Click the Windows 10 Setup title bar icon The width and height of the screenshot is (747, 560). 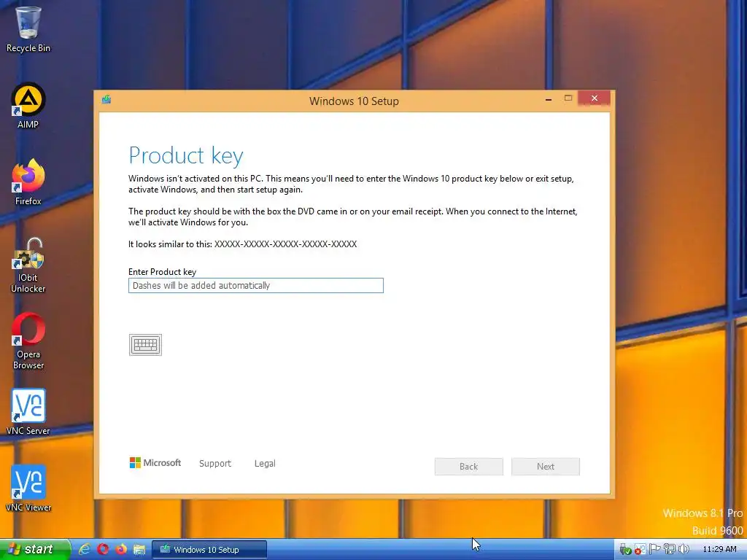click(x=107, y=99)
